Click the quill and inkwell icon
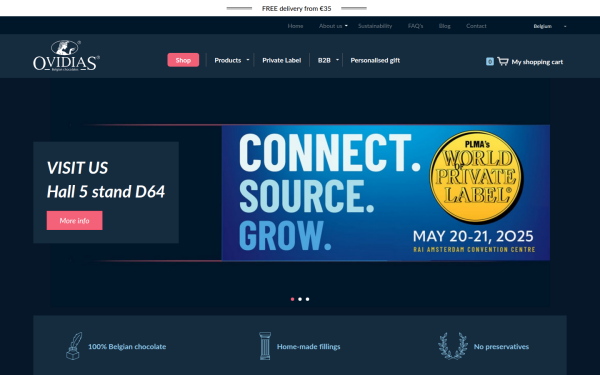Screen dimensions: 600x375 74,346
